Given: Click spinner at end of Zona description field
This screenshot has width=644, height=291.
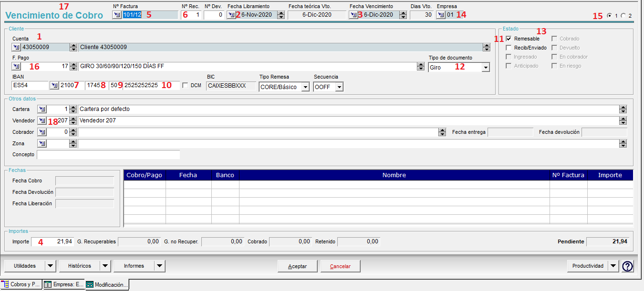Looking at the screenshot, I should pyautogui.click(x=623, y=143).
